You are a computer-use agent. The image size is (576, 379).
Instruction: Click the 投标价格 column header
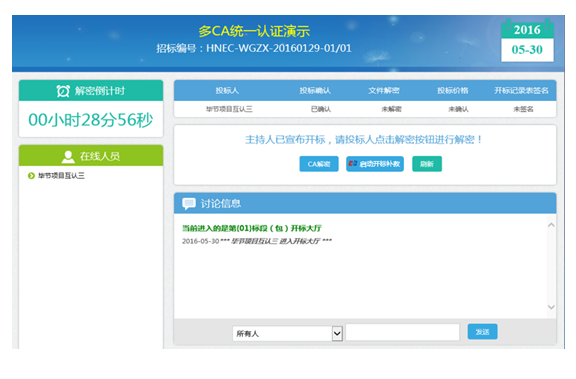(x=453, y=90)
